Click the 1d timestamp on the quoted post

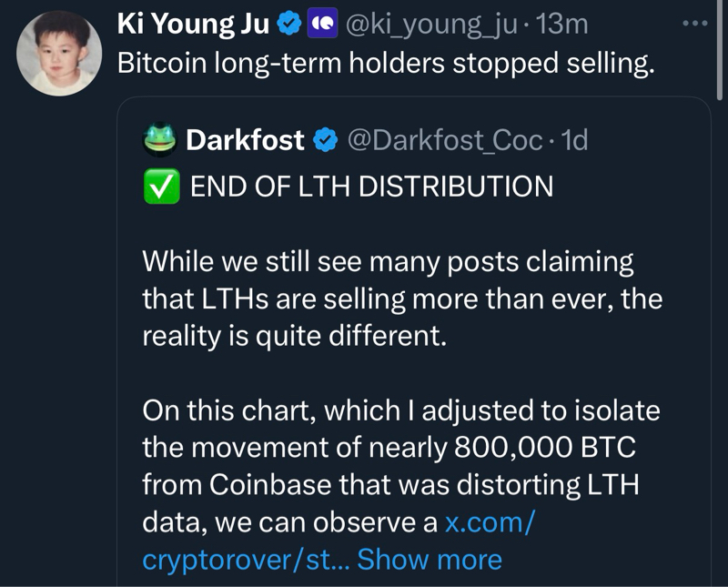(574, 140)
